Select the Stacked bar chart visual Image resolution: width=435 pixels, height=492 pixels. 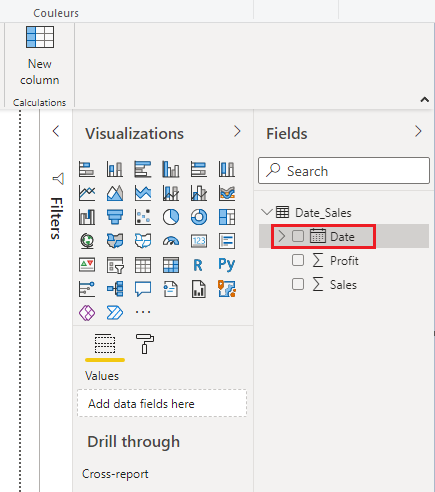pyautogui.click(x=87, y=169)
